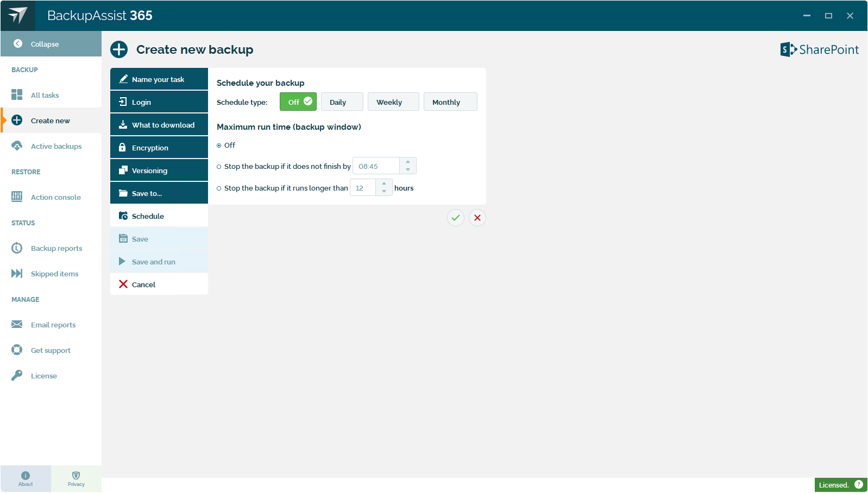Viewport: 868px width, 493px height.
Task: View Backup reports page
Action: [51, 248]
